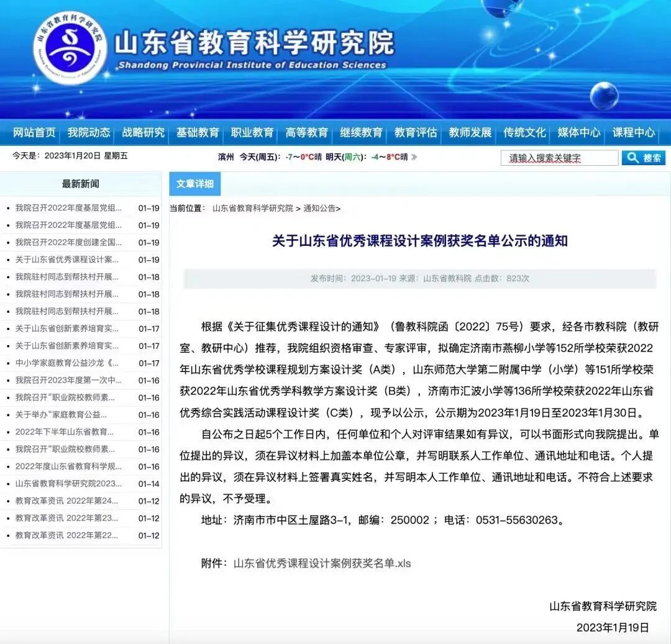Select the 文章详细 tab

[194, 184]
